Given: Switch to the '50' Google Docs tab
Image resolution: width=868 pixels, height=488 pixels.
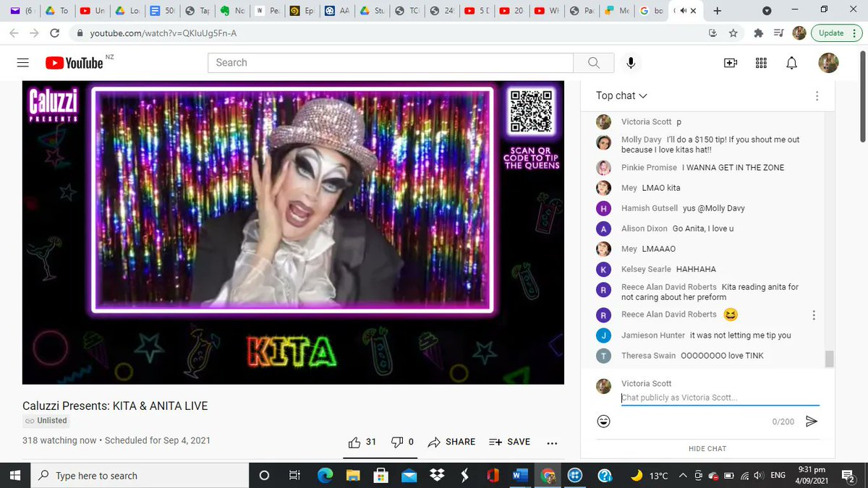Looking at the screenshot, I should click(162, 11).
